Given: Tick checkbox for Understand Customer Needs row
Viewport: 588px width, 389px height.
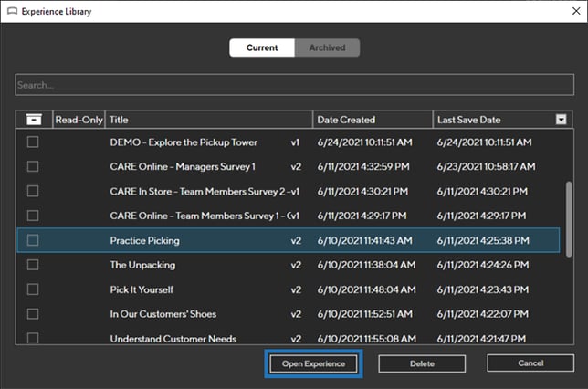Looking at the screenshot, I should point(33,338).
